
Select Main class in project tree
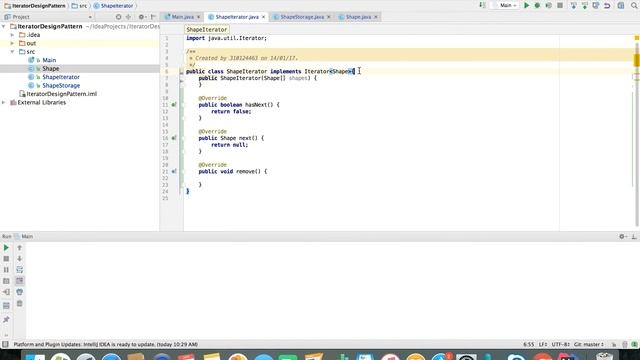(x=49, y=60)
